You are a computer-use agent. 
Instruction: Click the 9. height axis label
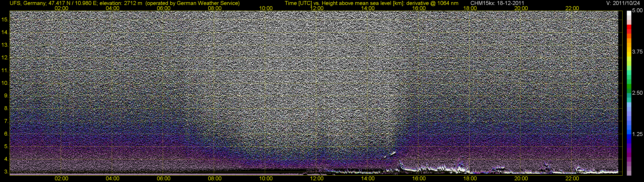(x=6, y=96)
